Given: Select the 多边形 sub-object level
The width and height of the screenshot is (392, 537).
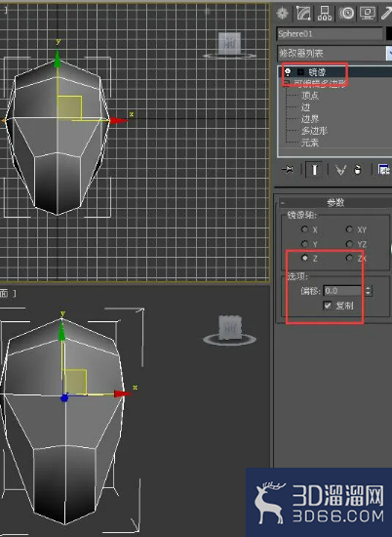Looking at the screenshot, I should pos(314,131).
